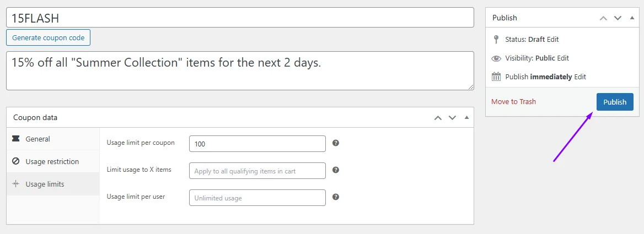Image resolution: width=644 pixels, height=234 pixels.
Task: Click the Usage limit per user field
Action: pyautogui.click(x=257, y=198)
